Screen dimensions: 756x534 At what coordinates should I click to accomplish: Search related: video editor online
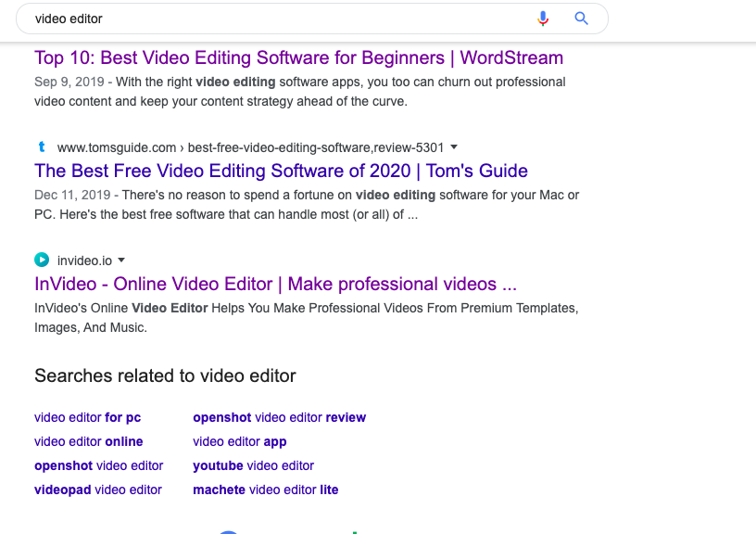click(89, 441)
